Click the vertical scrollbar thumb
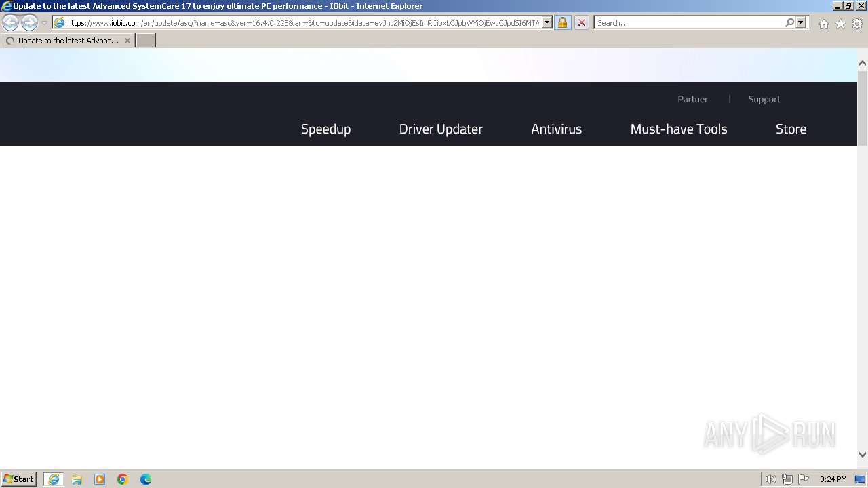Screen dimensions: 868x488 click(x=863, y=107)
